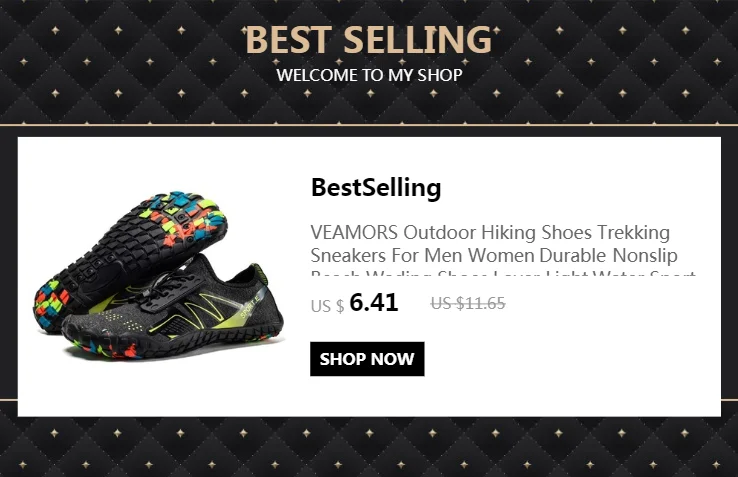
Task: Click the crossed-out US $11.65 price
Action: point(468,303)
